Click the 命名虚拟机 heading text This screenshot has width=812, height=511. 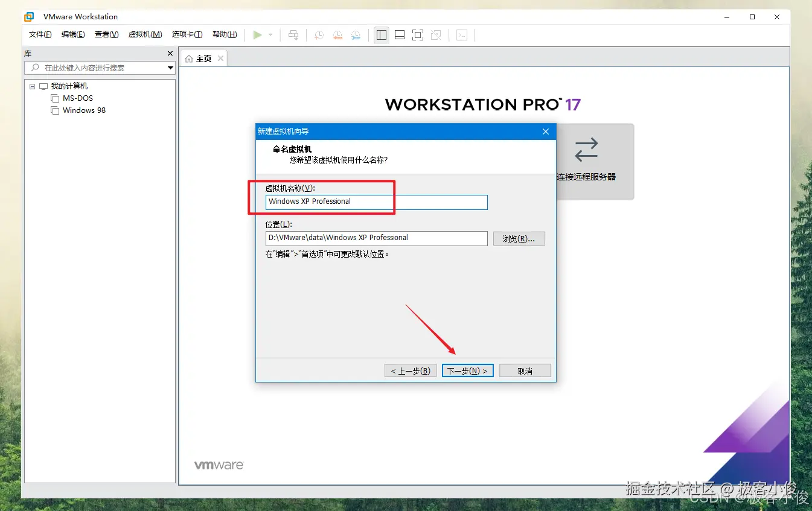coord(292,149)
